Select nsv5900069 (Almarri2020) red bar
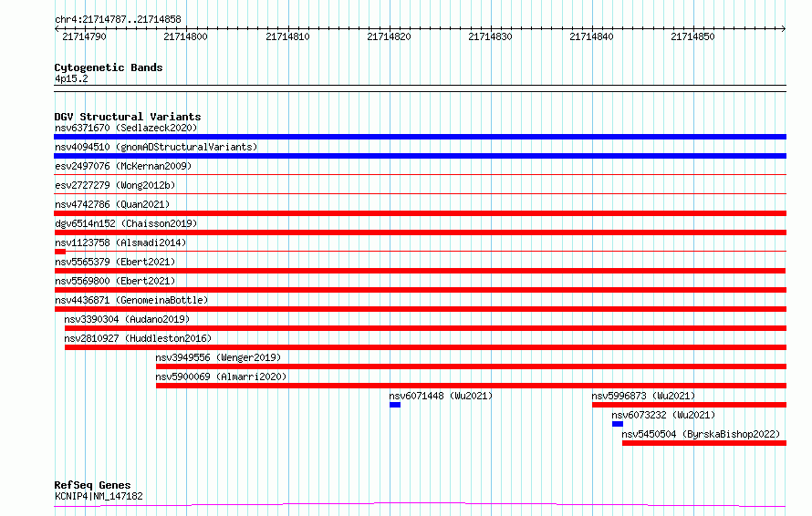This screenshot has width=812, height=516. [x=472, y=386]
